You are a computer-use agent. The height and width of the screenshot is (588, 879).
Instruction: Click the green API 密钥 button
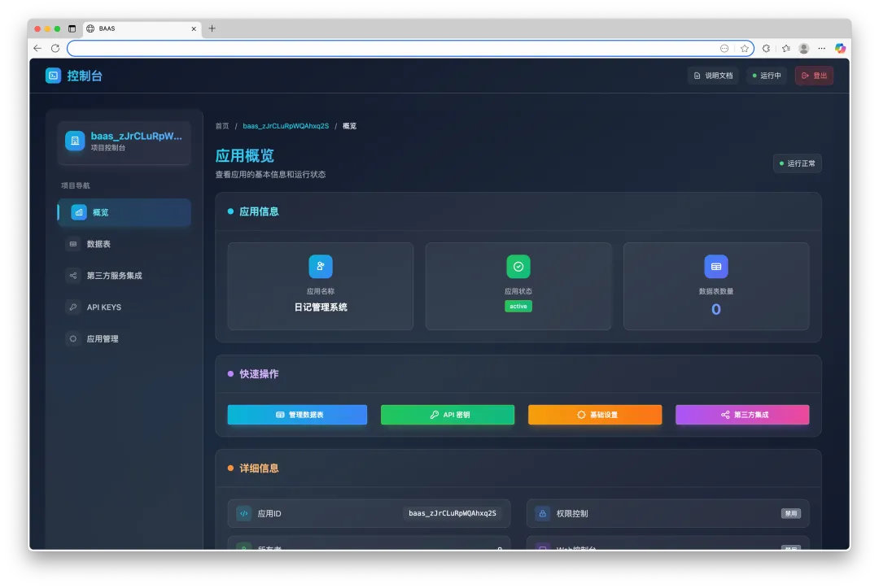448,415
